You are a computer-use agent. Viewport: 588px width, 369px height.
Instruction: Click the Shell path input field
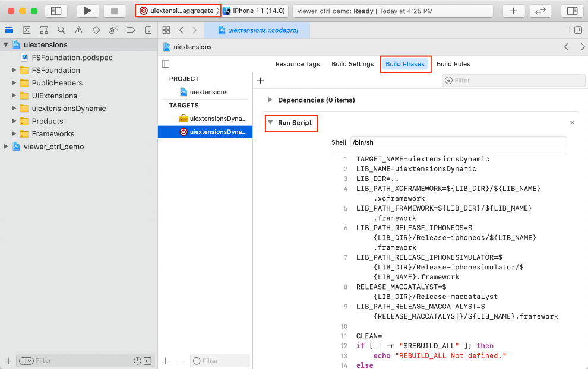coord(458,142)
